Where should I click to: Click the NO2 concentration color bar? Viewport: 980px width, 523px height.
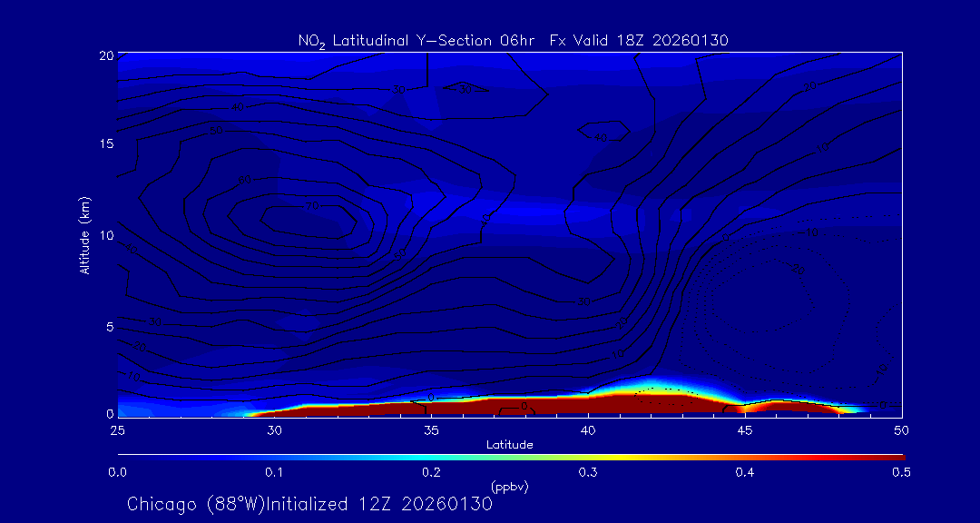click(511, 458)
